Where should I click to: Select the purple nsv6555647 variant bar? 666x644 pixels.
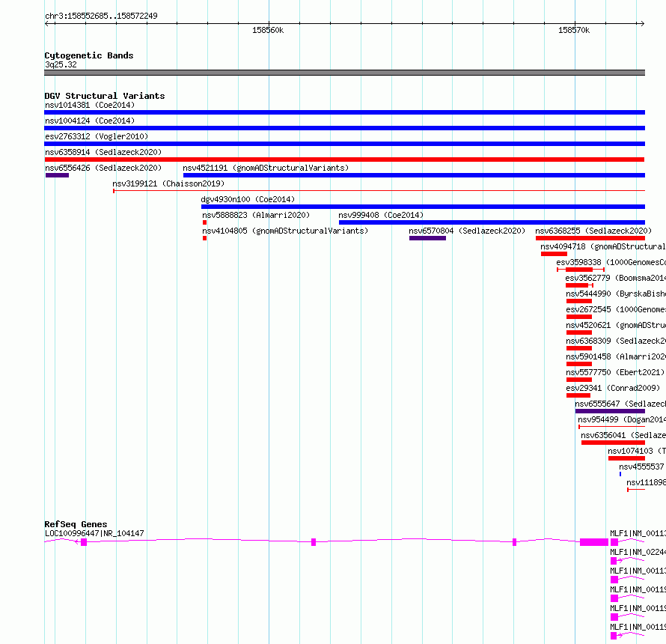pyautogui.click(x=610, y=411)
